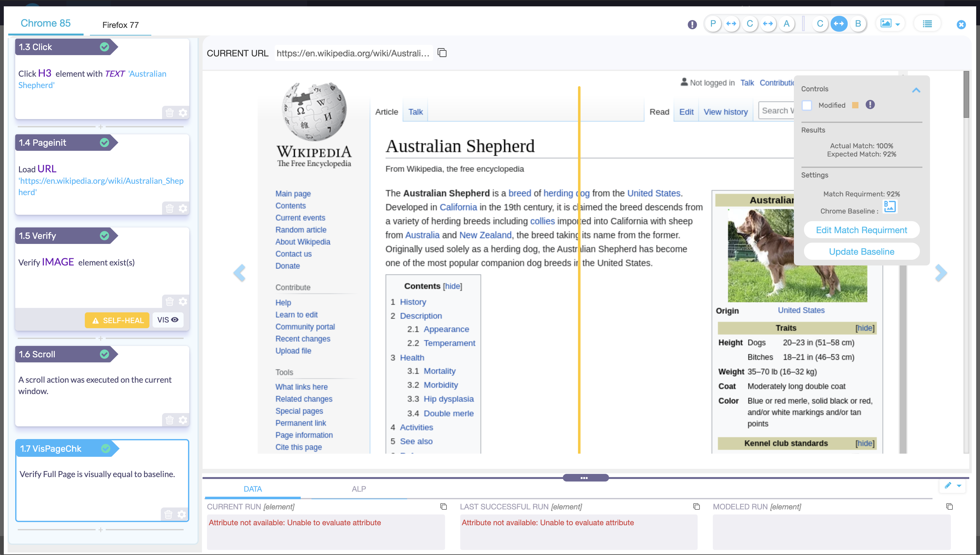This screenshot has width=980, height=555.
Task: Click exclamation info icon beside Modified
Action: (870, 105)
